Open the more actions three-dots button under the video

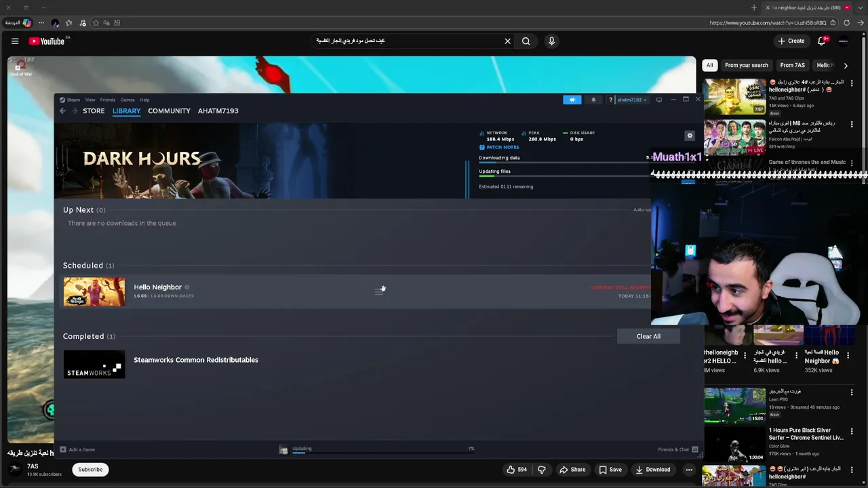[689, 469]
